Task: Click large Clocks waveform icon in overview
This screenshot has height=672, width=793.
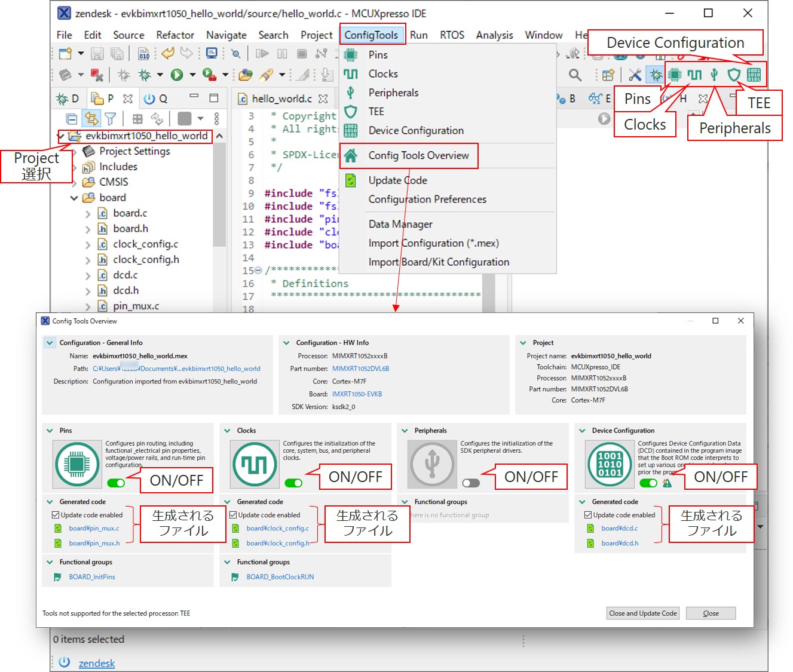Action: coord(255,464)
